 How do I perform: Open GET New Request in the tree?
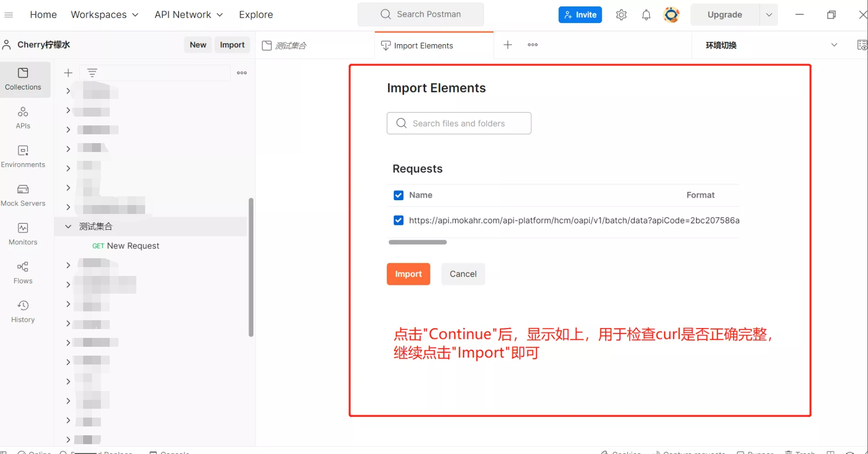[x=125, y=246]
